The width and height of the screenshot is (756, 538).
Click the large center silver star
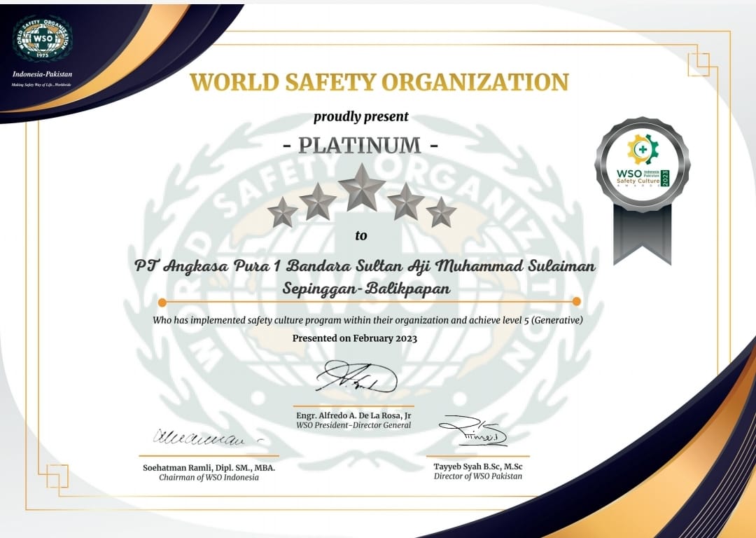pos(361,187)
